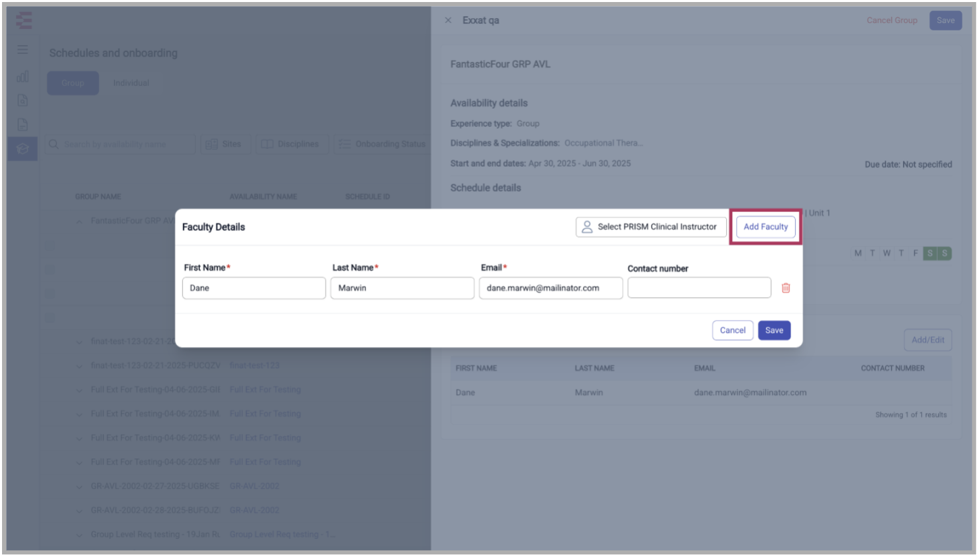
Task: Close the Exxat qa panel with the X icon
Action: coord(448,20)
